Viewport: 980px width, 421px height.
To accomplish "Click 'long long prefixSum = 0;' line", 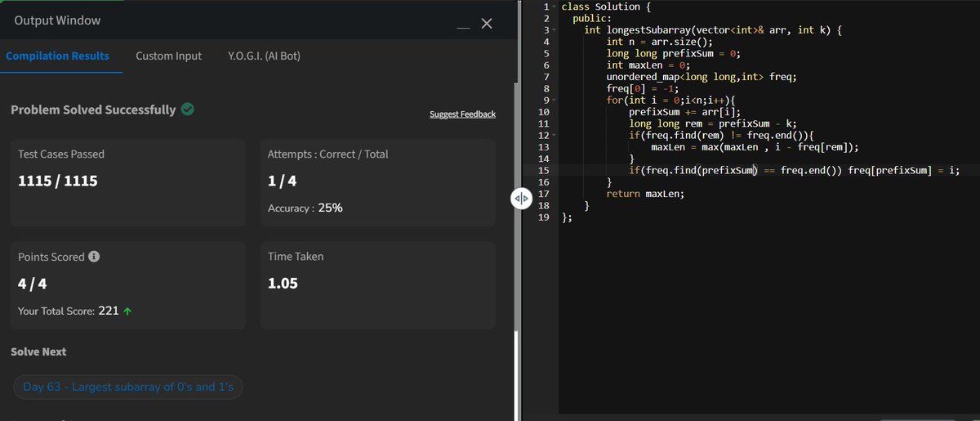I will (x=674, y=53).
